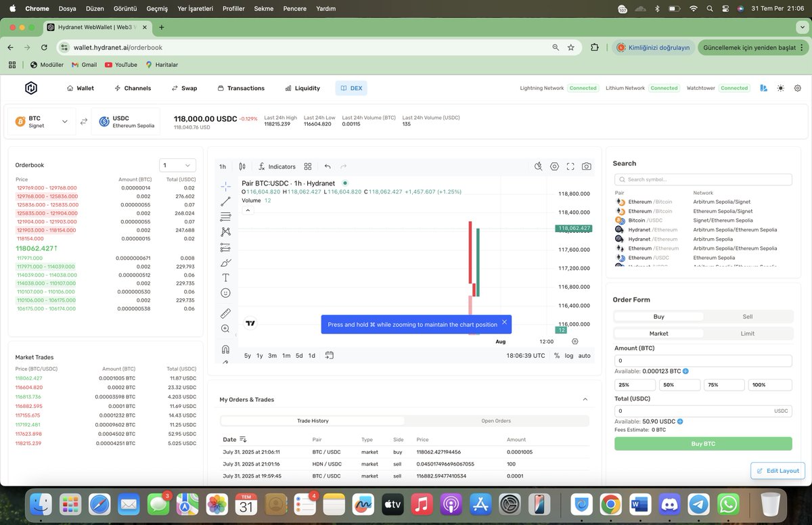The height and width of the screenshot is (525, 812).
Task: Open the chart timezone 18:06:39 UTC menu
Action: tap(526, 356)
